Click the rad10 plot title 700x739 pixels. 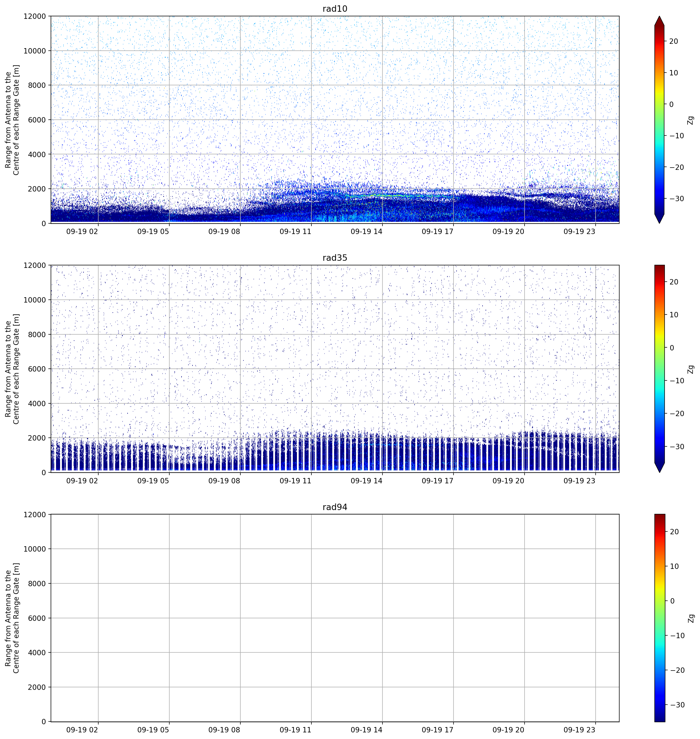[x=335, y=9]
